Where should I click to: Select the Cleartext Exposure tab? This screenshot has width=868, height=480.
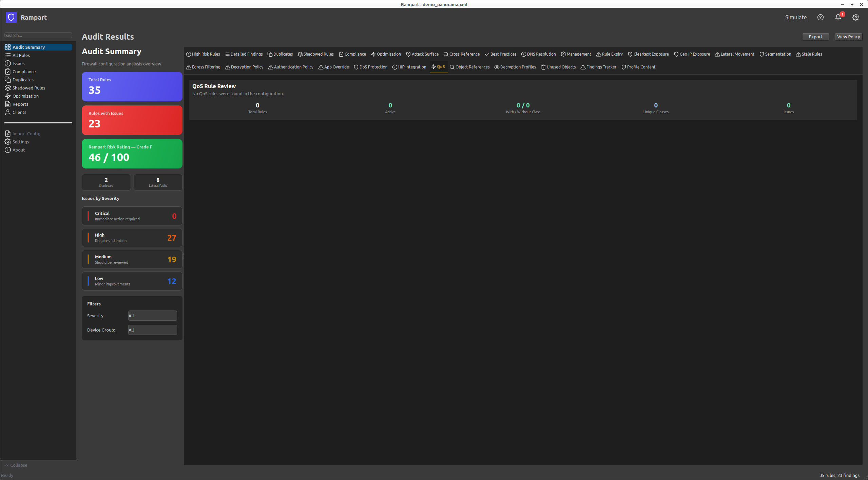[649, 54]
